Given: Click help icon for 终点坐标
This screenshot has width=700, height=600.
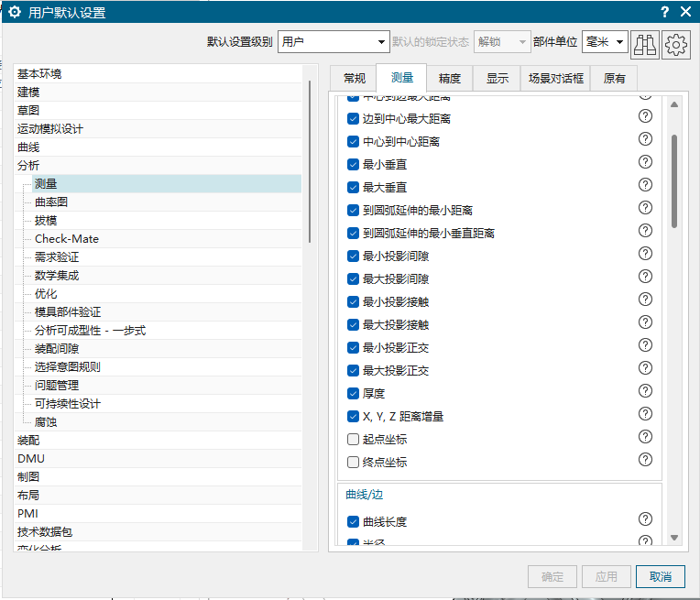Looking at the screenshot, I should (x=645, y=459).
